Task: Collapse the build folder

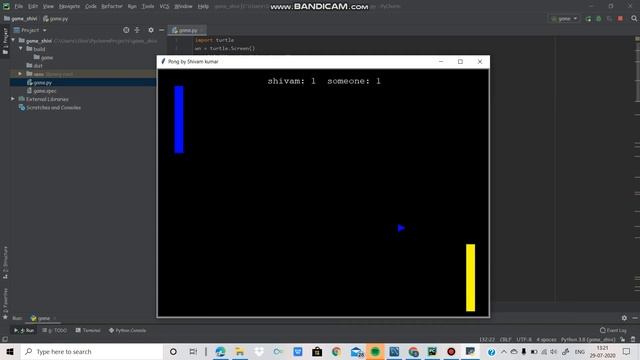Action: 20,49
